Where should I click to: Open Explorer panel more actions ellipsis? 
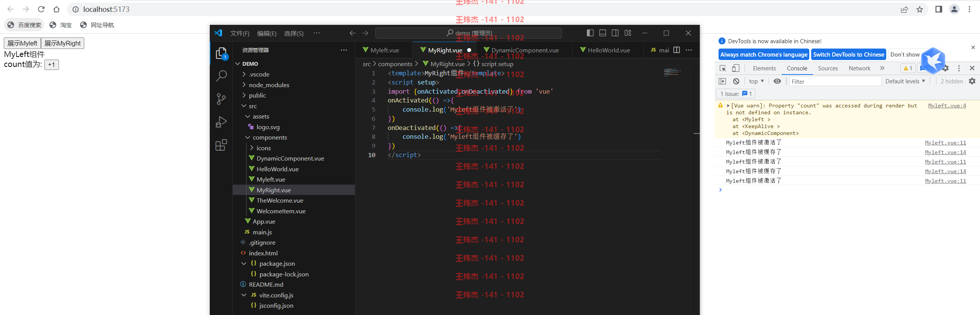pos(344,50)
